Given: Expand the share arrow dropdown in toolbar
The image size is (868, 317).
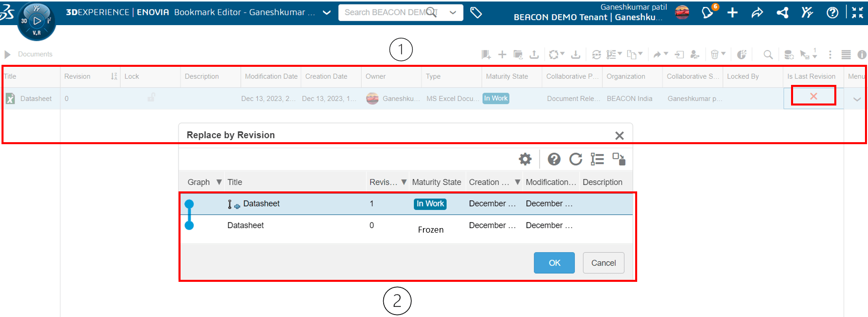Looking at the screenshot, I should coord(666,53).
